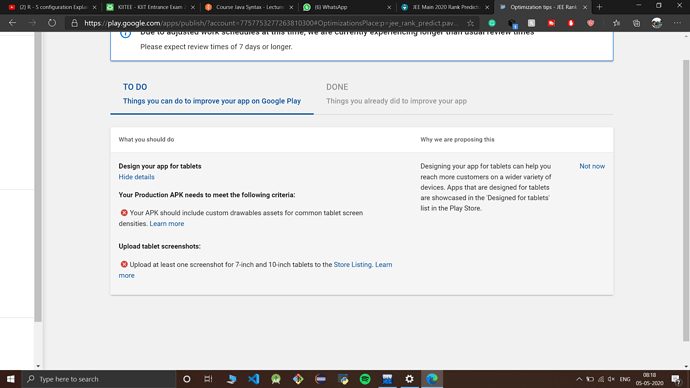Image resolution: width=690 pixels, height=388 pixels.
Task: Launch Visual Studio Code from the taskbar
Action: tap(253, 379)
